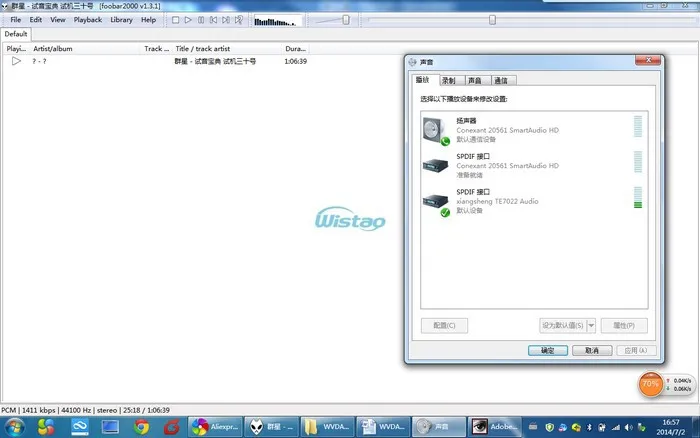
Task: Close the 声音 dialog
Action: (648, 60)
